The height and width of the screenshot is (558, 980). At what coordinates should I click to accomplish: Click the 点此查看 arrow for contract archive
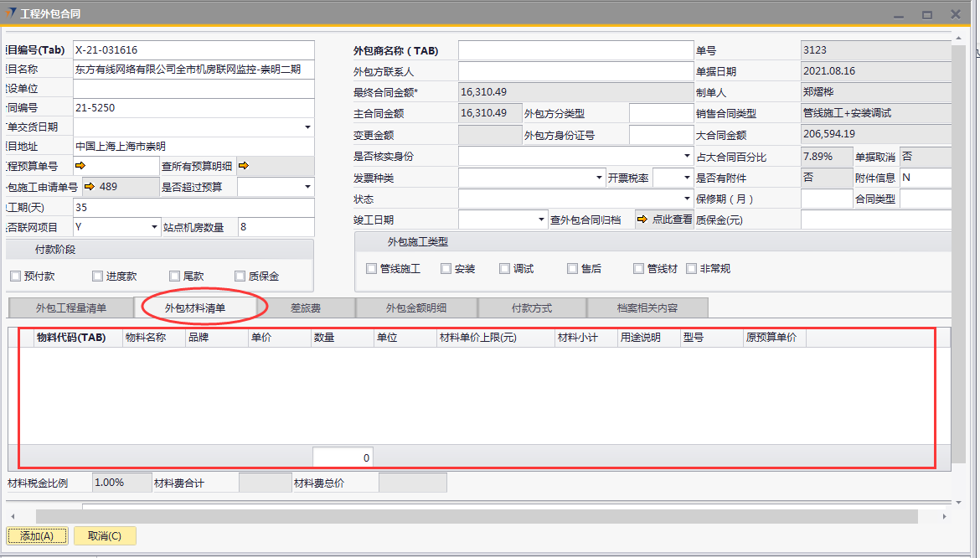click(642, 220)
